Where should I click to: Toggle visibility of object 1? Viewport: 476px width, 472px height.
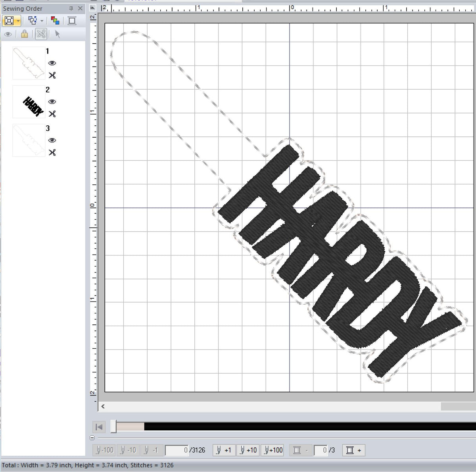52,62
